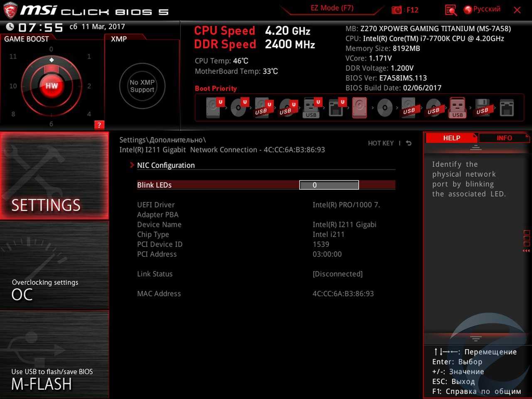Expand the NIC Configuration submenu
The image size is (532, 399).
click(x=166, y=165)
